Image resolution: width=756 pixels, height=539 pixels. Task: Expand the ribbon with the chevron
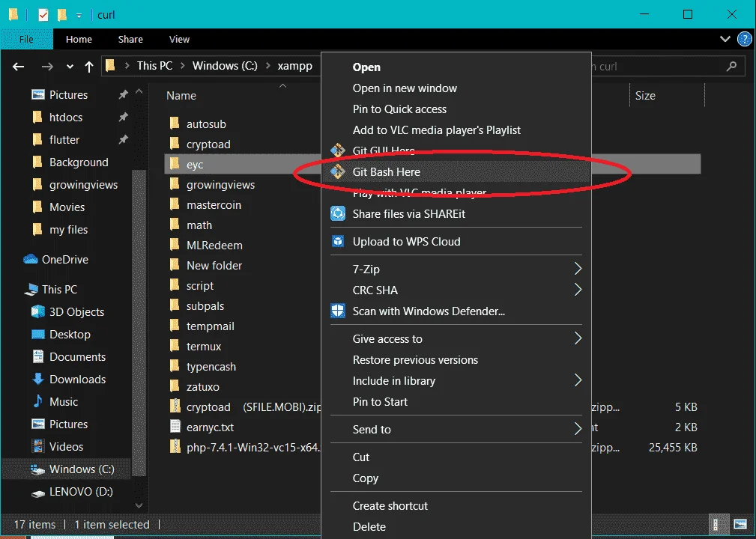click(725, 39)
